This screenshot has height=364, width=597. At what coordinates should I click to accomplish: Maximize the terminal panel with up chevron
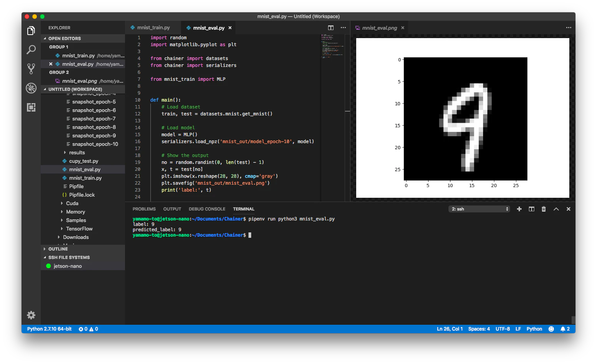tap(556, 209)
